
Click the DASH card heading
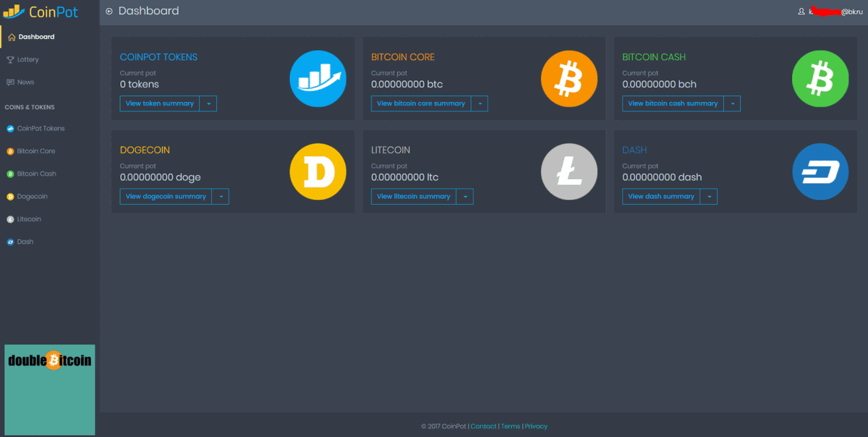[634, 150]
